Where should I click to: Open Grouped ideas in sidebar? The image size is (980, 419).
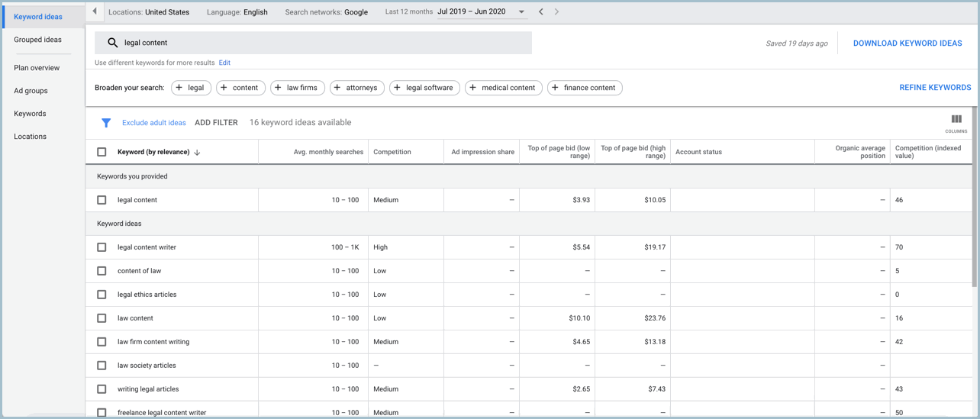point(37,40)
